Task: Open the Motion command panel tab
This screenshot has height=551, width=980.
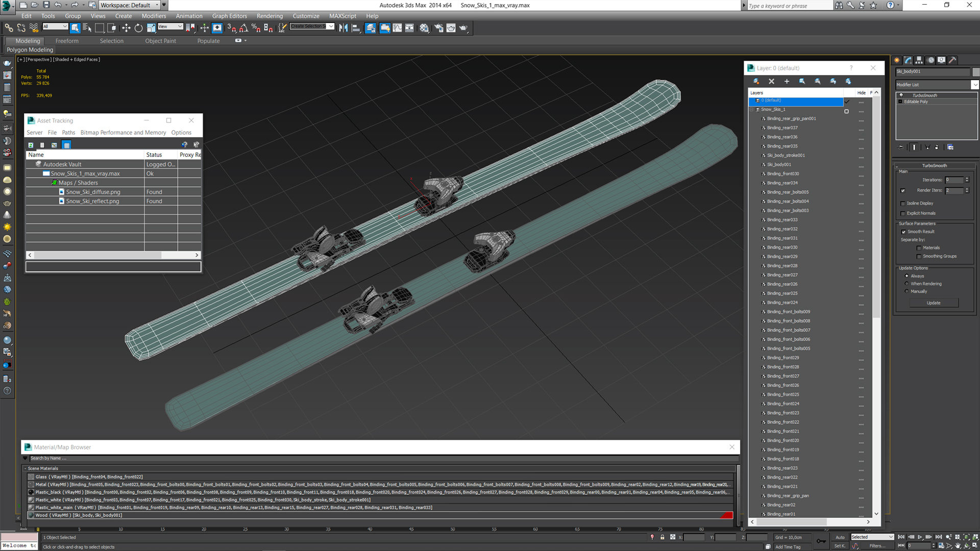Action: coord(930,60)
